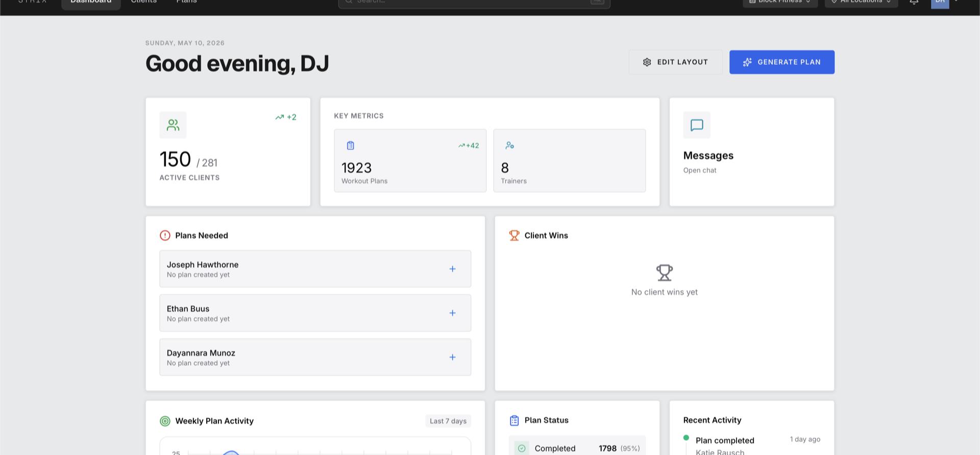Click the Completed checkmark circle icon
Image resolution: width=980 pixels, height=455 pixels.
(x=522, y=448)
